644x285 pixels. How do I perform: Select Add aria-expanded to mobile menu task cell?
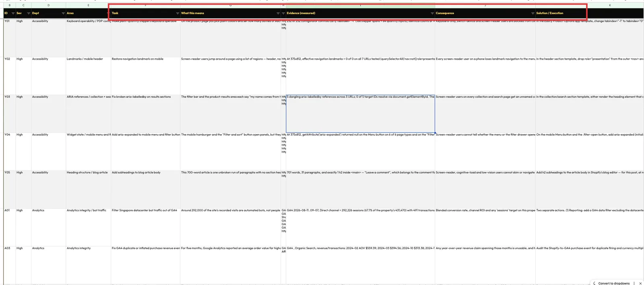[145, 151]
